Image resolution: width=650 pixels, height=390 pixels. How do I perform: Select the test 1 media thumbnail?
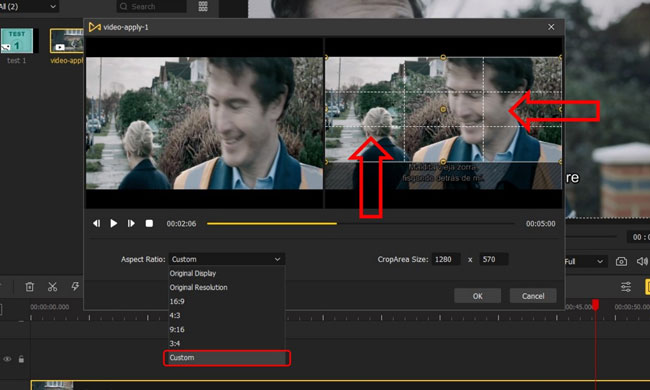[x=17, y=41]
